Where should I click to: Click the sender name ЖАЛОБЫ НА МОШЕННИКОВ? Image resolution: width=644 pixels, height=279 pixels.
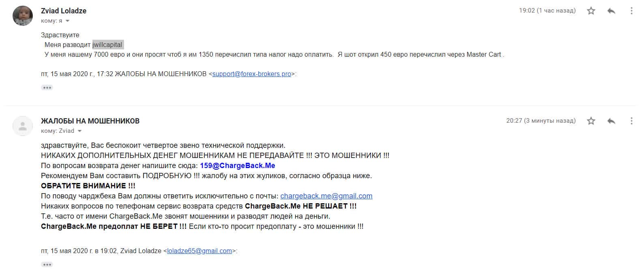click(x=90, y=121)
